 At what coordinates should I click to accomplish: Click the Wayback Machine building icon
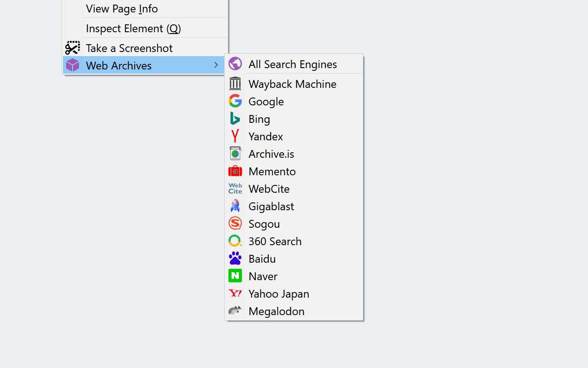pyautogui.click(x=235, y=83)
